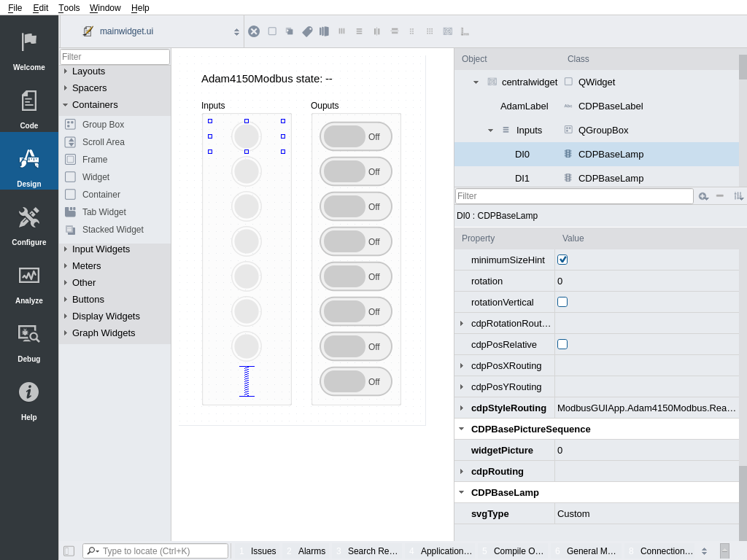Open the Compile Output pane
The image size is (747, 560).
[513, 551]
